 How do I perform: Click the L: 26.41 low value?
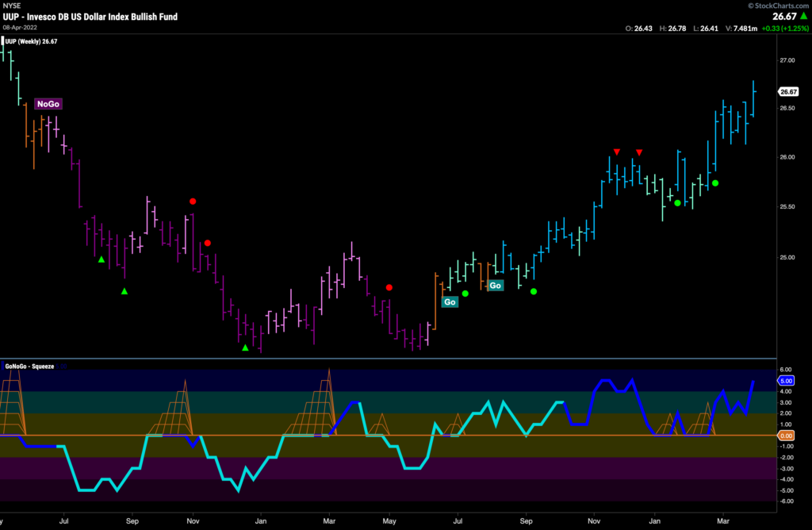pyautogui.click(x=705, y=29)
